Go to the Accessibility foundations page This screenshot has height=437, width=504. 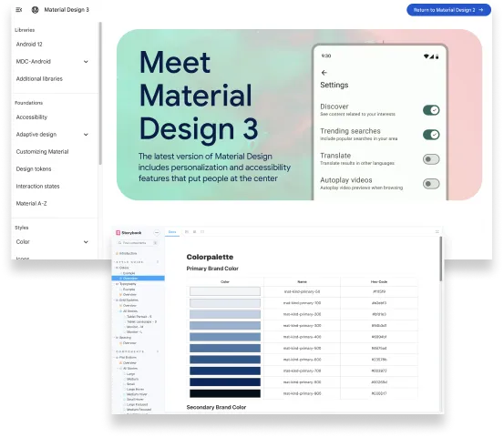(x=32, y=117)
